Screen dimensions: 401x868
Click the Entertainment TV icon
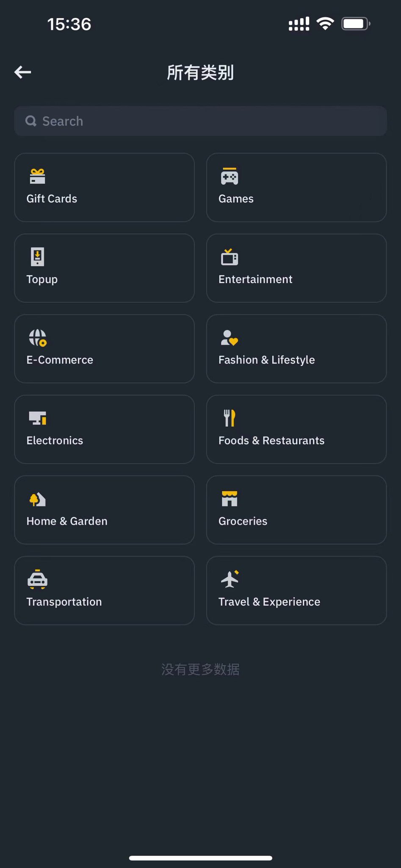click(230, 257)
